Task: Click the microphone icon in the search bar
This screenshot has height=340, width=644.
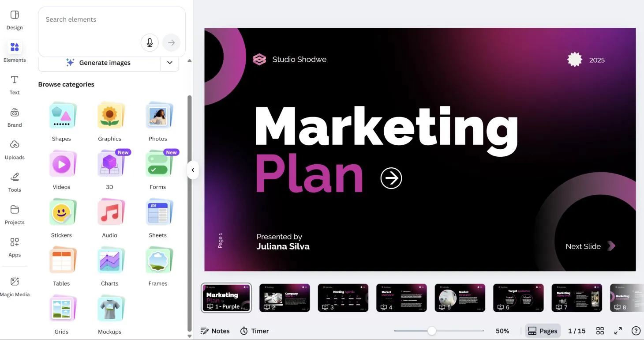Action: 150,42
